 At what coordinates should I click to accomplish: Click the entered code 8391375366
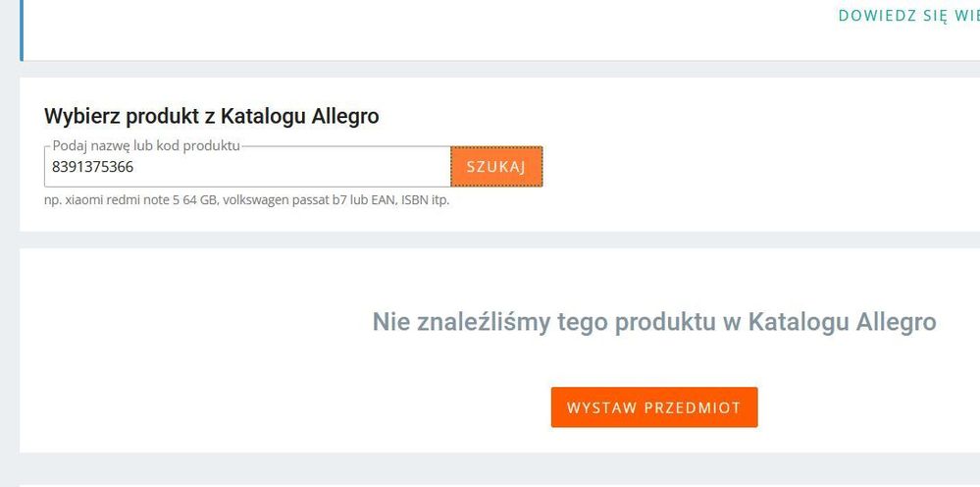coord(93,168)
